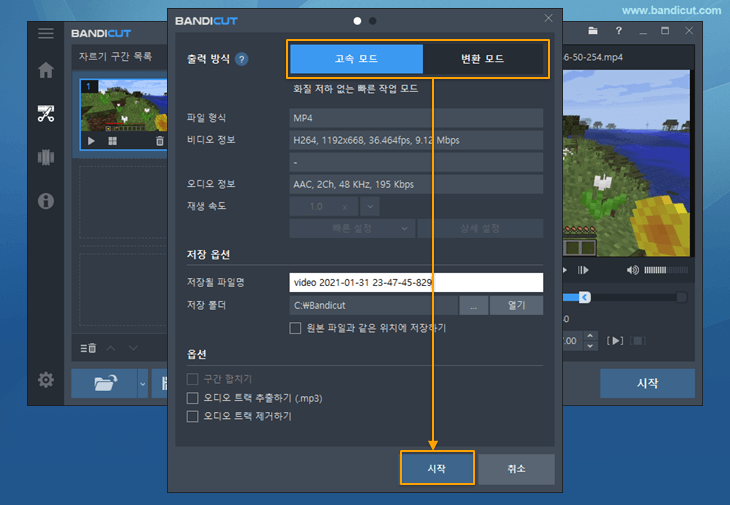Click the timeline end handle
This screenshot has width=730, height=505.
[682, 297]
